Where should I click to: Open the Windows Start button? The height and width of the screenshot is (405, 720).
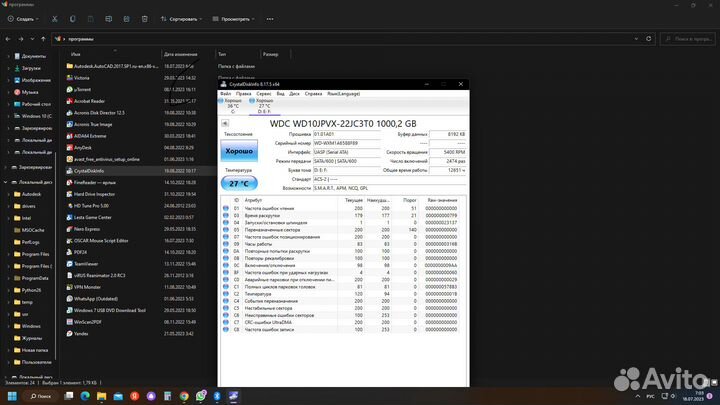pyautogui.click(x=12, y=396)
